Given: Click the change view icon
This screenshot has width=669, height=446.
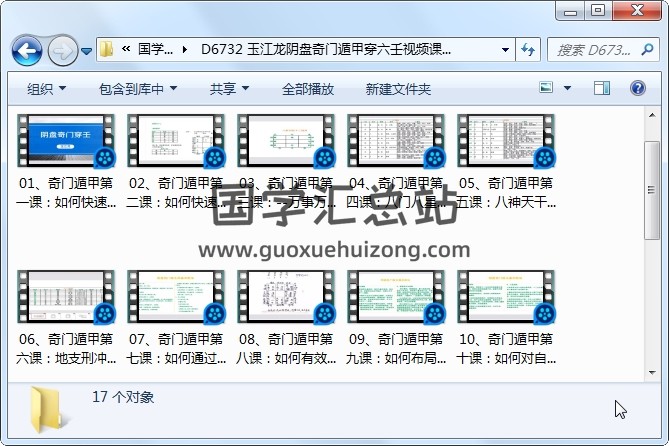Looking at the screenshot, I should (x=547, y=89).
